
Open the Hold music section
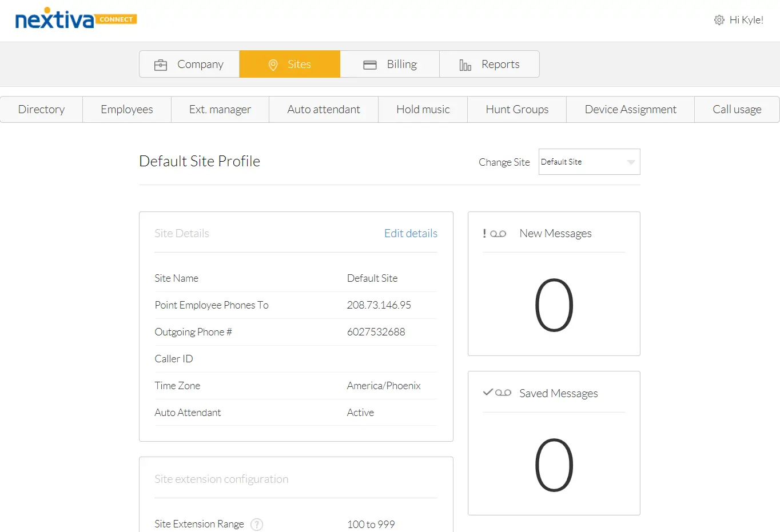pyautogui.click(x=423, y=109)
